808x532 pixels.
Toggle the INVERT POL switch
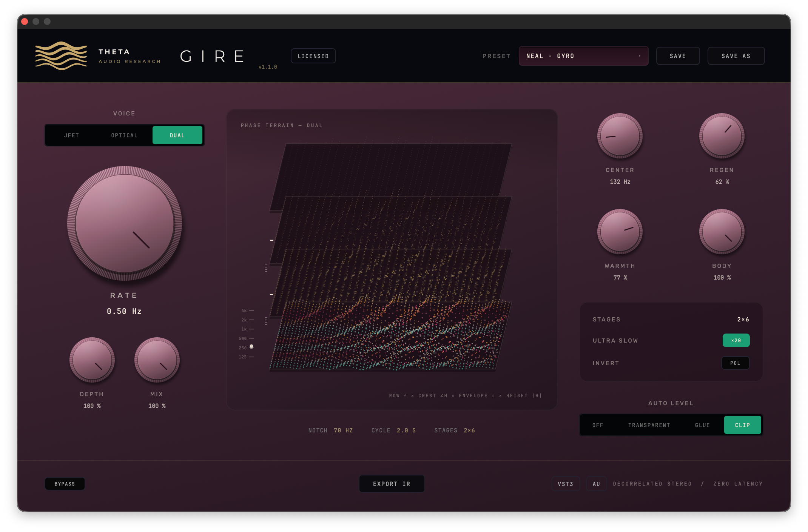[x=736, y=363]
